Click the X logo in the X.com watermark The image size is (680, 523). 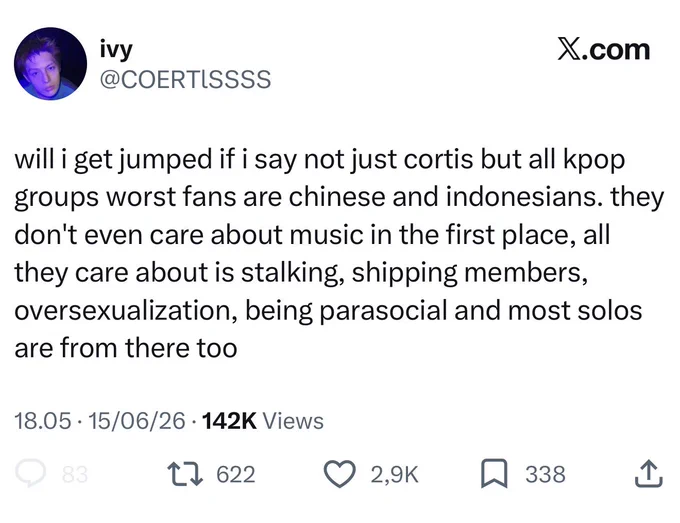click(x=569, y=49)
